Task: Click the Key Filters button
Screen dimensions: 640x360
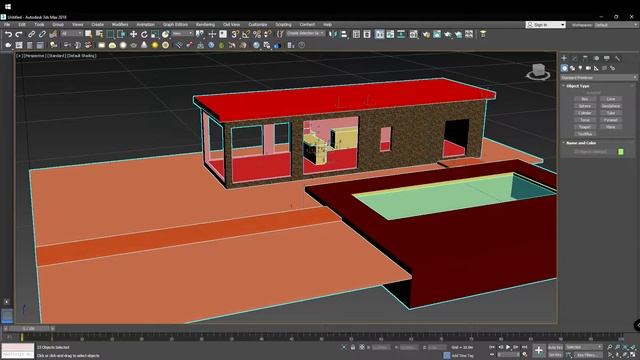Action: (588, 355)
